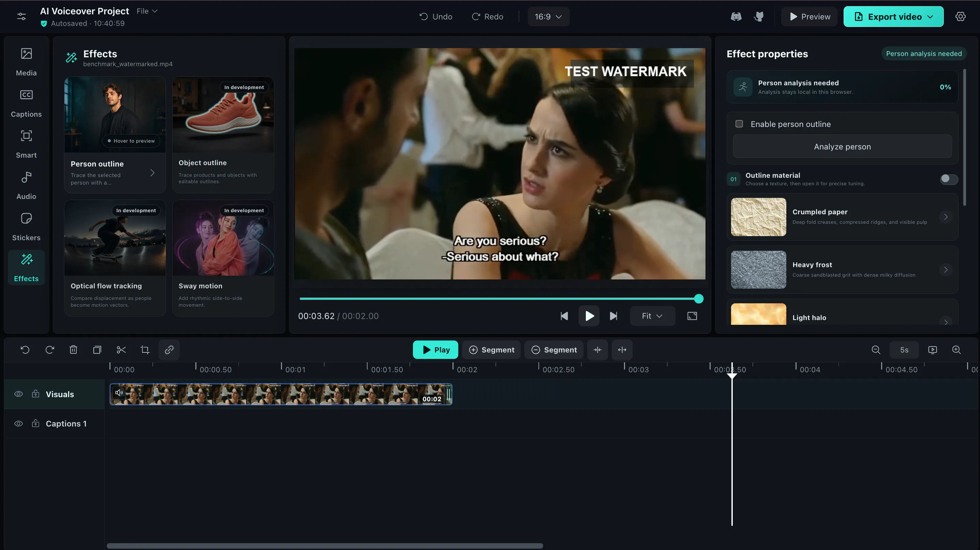Skip to next frame button
Image resolution: width=980 pixels, height=550 pixels.
tap(613, 316)
